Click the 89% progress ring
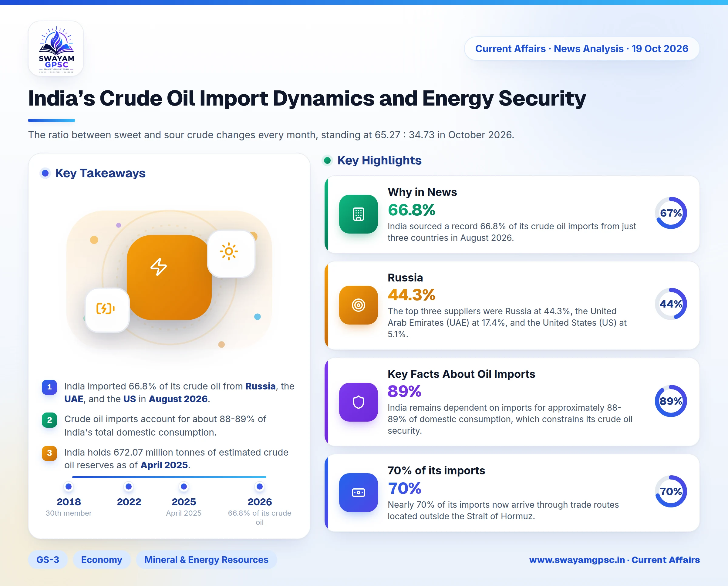728x586 pixels. coord(671,401)
